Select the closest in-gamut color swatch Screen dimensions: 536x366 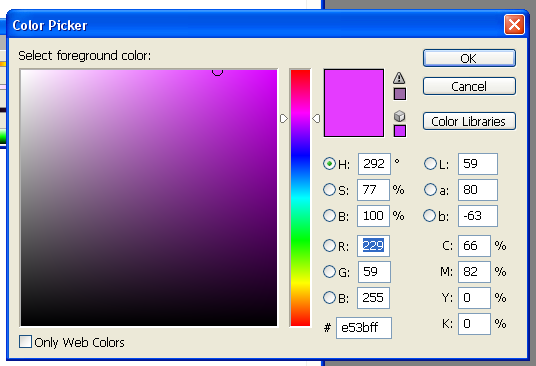[x=400, y=94]
